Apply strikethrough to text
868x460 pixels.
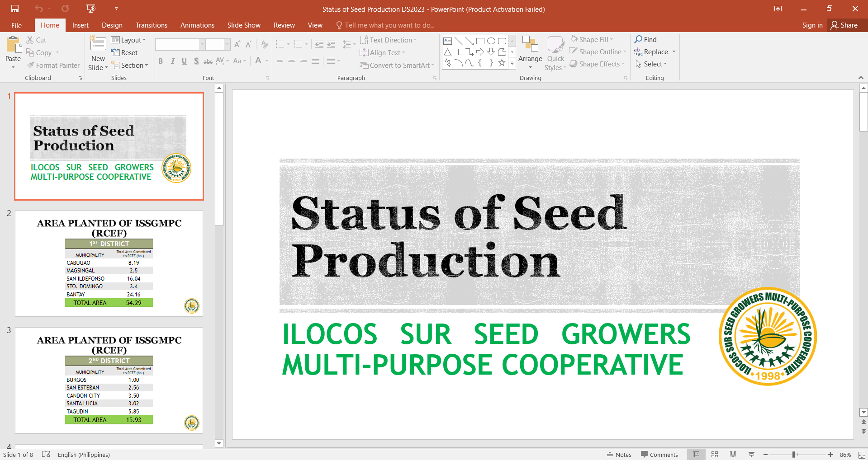(x=208, y=61)
